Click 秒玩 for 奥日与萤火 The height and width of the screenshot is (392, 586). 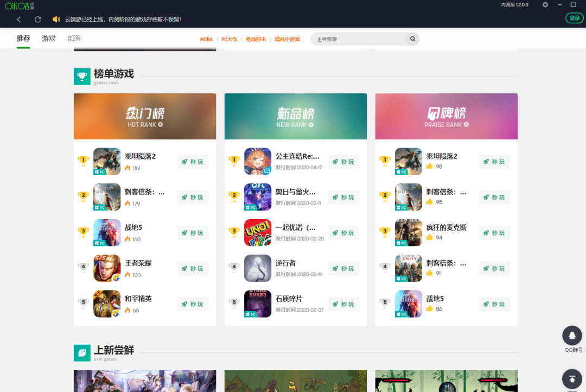tap(344, 197)
